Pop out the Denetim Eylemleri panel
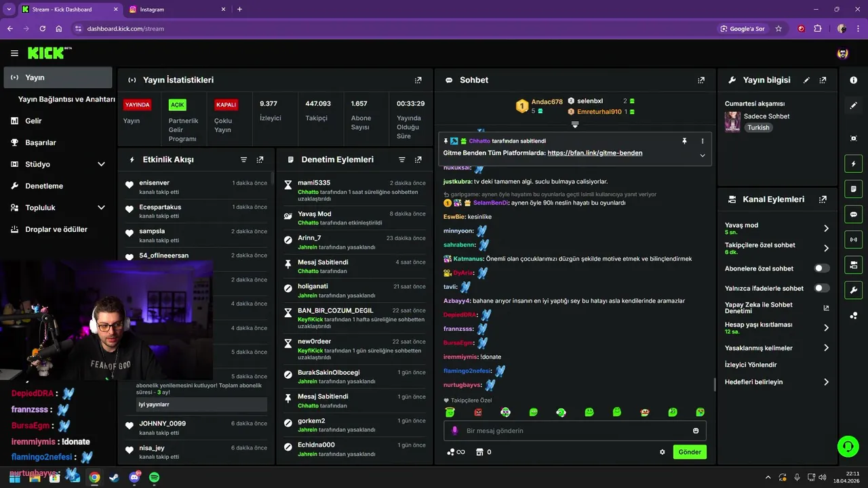 coord(418,159)
